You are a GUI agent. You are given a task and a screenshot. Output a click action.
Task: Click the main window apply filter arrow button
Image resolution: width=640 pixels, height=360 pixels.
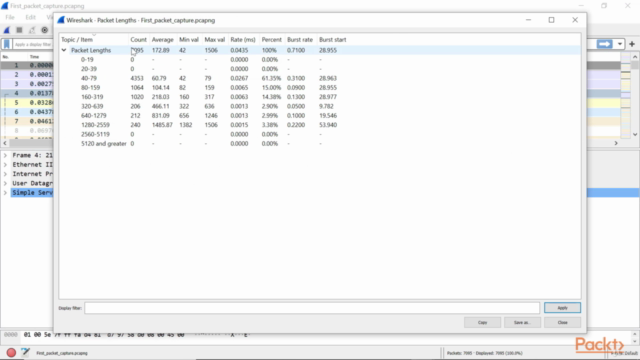pos(604,44)
